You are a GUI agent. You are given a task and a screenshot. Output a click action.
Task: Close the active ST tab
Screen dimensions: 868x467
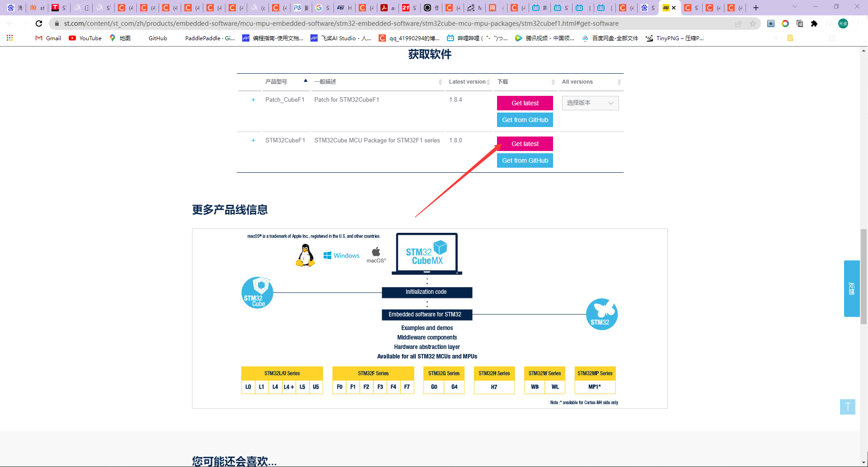click(674, 8)
